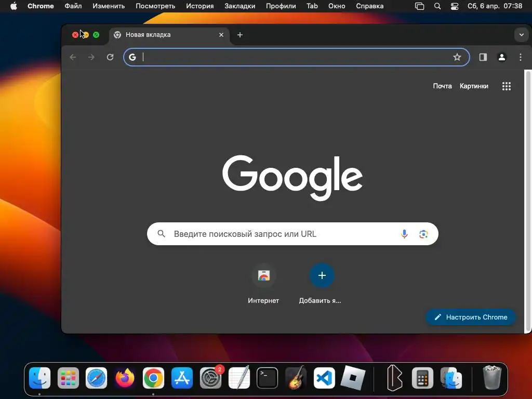Click the search magnifier in Google box

162,234
